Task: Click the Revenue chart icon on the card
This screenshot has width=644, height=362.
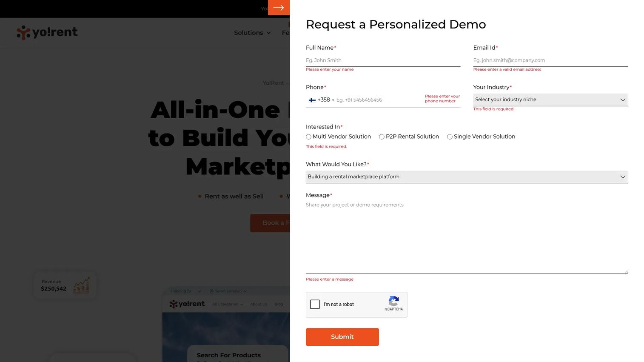Action: [81, 285]
